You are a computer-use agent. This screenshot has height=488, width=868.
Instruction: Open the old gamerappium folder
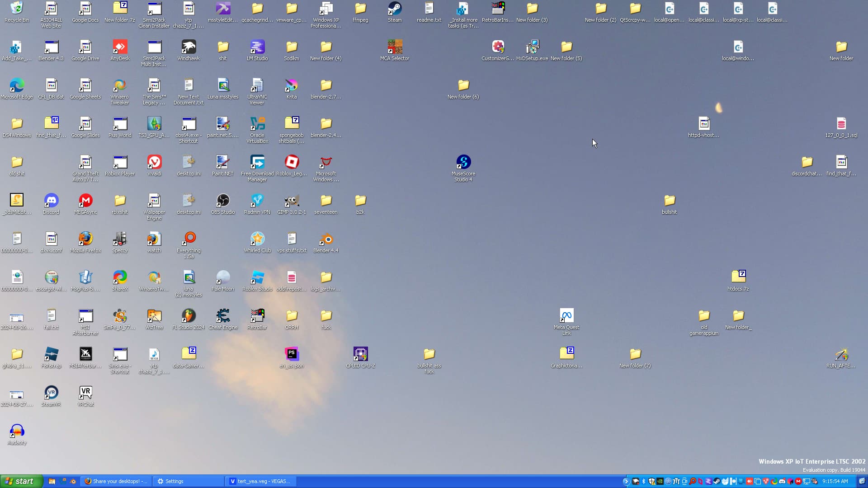[x=704, y=322]
